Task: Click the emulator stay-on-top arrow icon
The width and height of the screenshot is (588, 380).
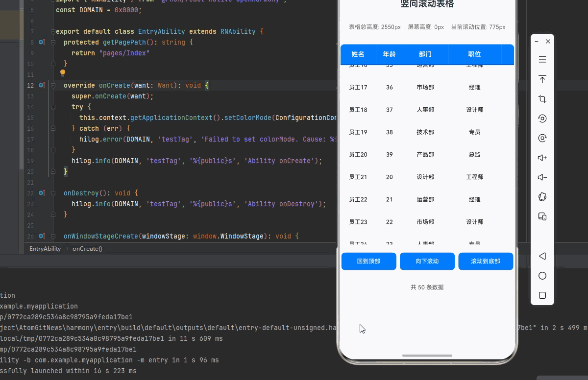Action: pyautogui.click(x=542, y=79)
